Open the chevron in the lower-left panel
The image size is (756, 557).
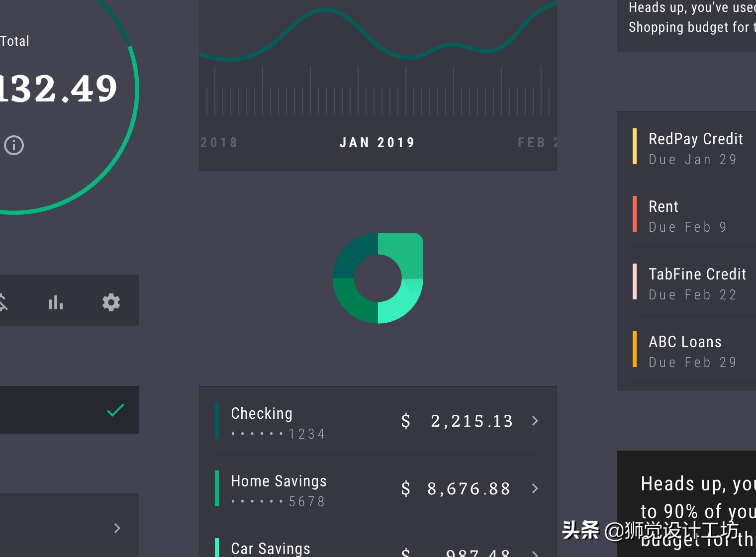click(x=117, y=528)
